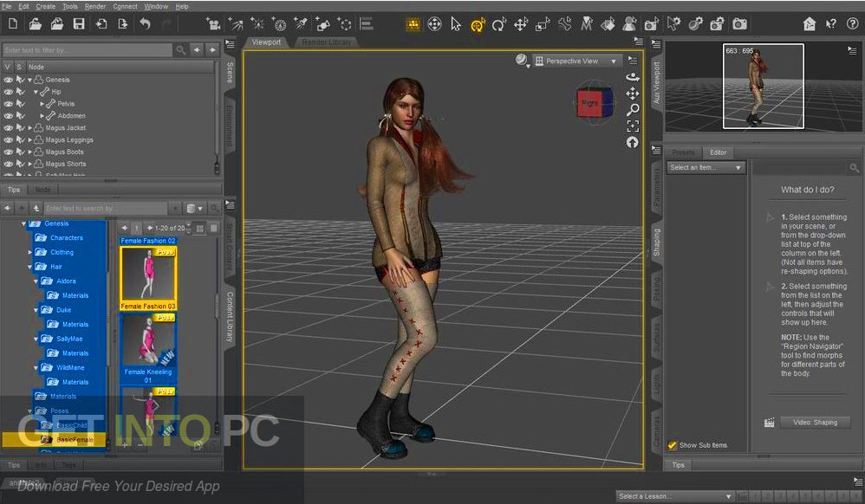Select the Joint Editor bone tool
This screenshot has height=504, width=865.
[564, 24]
